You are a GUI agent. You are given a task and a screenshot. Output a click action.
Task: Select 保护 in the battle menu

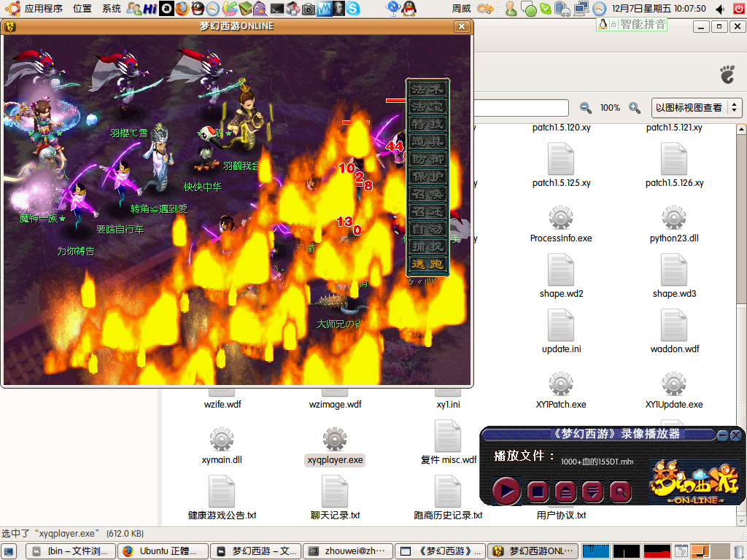pos(427,176)
